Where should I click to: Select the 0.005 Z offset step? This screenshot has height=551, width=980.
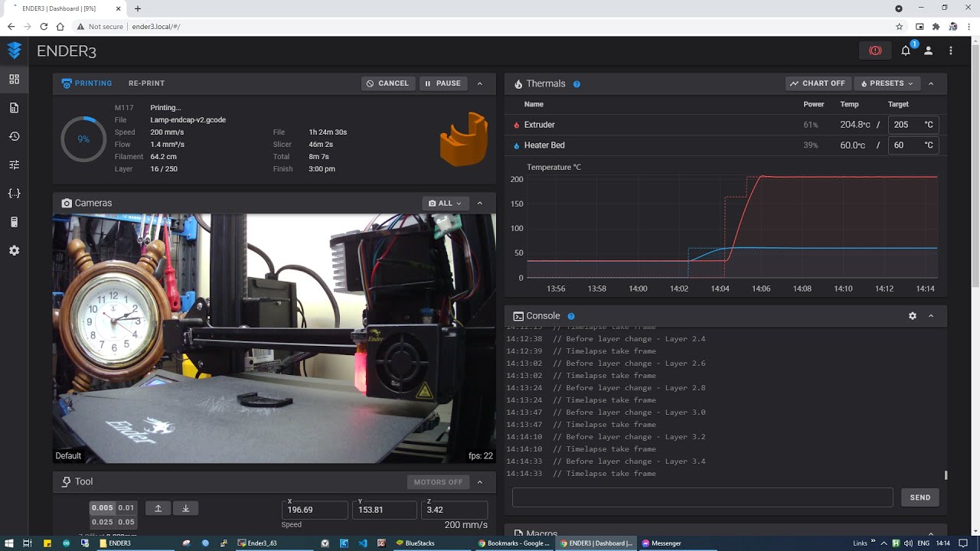[102, 508]
